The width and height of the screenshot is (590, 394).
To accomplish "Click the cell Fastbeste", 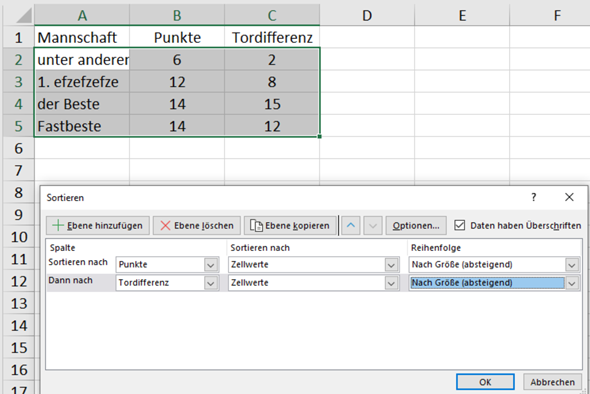I will 82,126.
